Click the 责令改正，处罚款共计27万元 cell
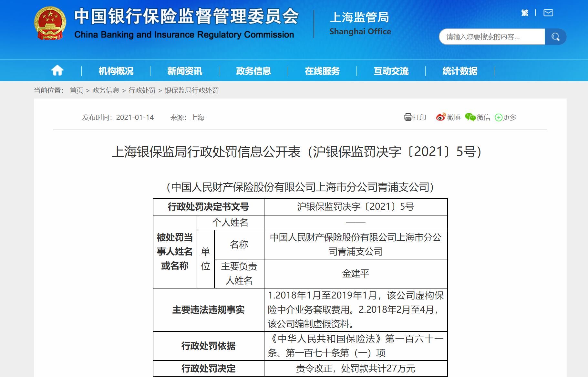 (356, 369)
